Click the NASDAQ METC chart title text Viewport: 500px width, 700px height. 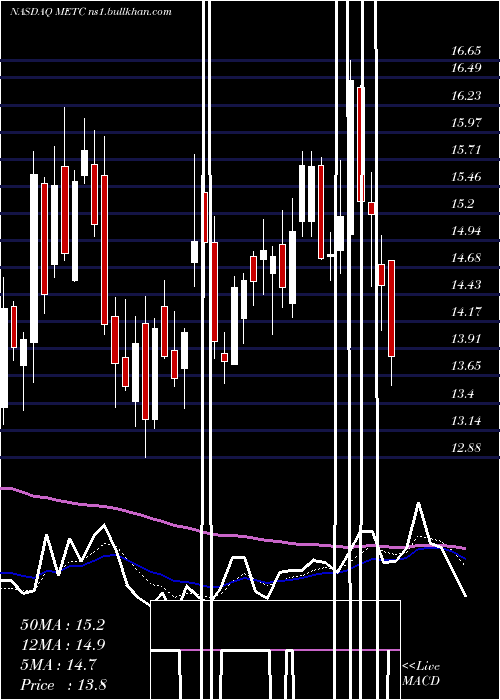(x=91, y=12)
